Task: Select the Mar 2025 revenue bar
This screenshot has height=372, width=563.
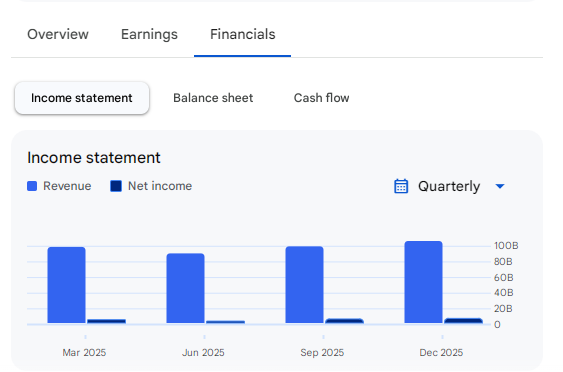Action: pyautogui.click(x=66, y=285)
